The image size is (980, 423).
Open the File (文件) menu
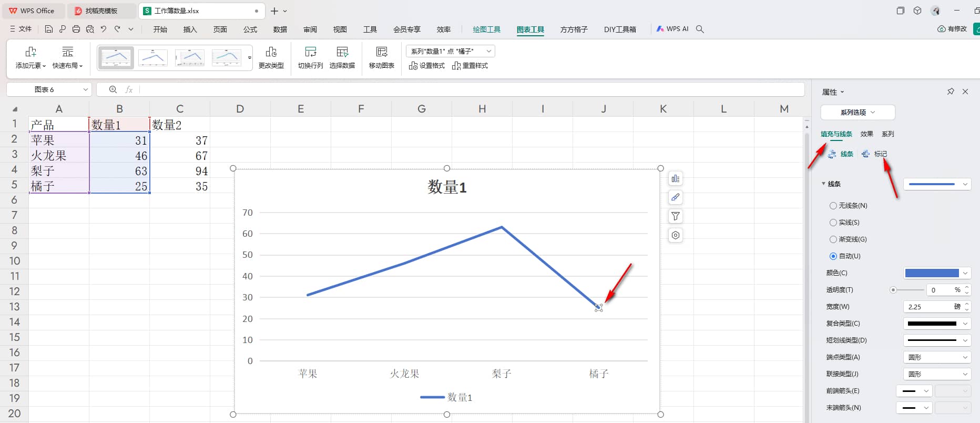21,29
